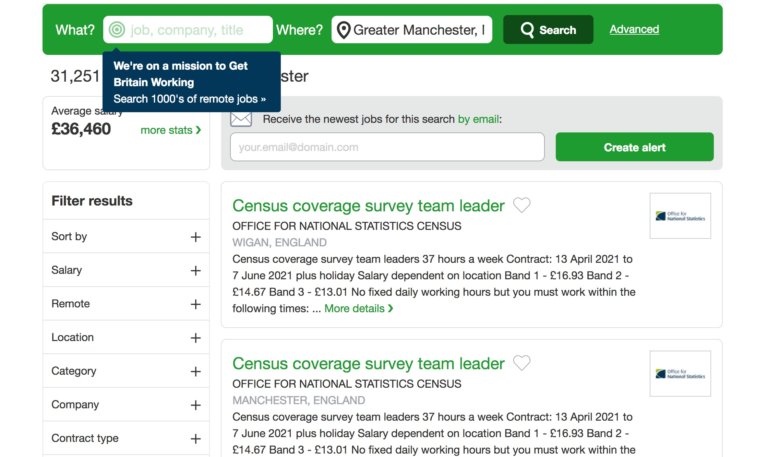Click More details on Wigan job
This screenshot has width=768, height=457.
[x=359, y=309]
